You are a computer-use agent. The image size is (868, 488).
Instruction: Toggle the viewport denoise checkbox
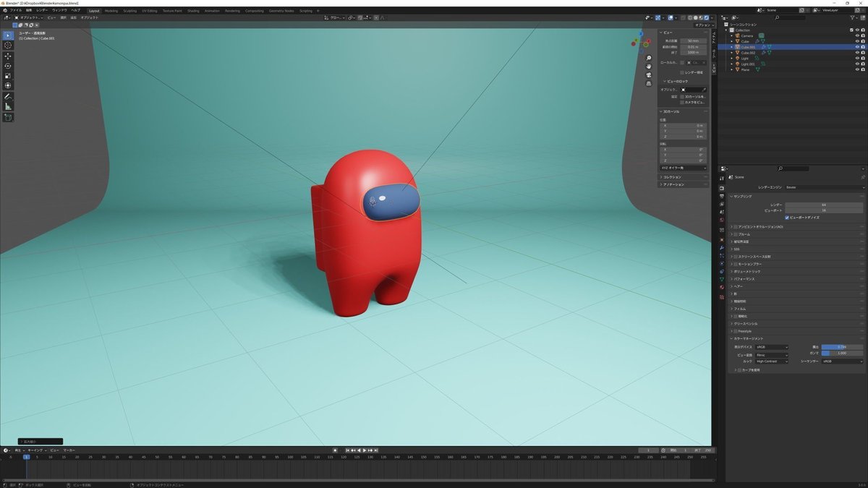(x=787, y=217)
